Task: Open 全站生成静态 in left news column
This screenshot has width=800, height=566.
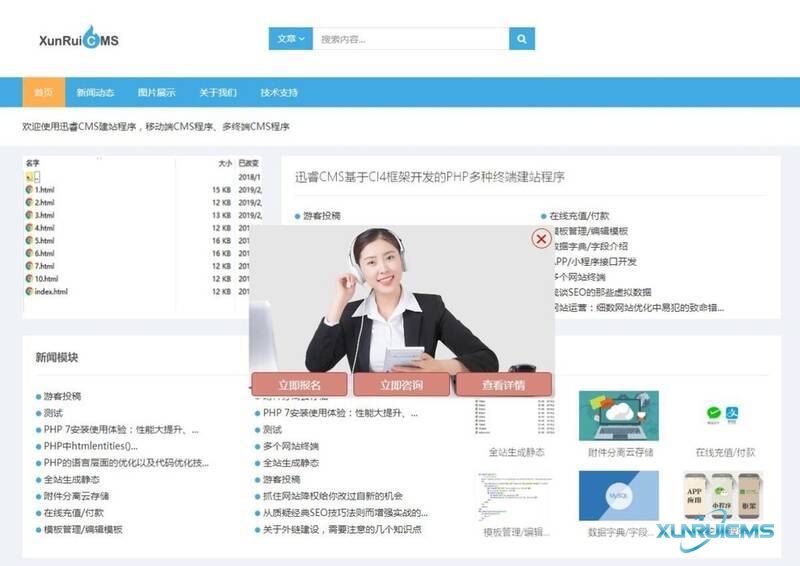Action: 71,479
